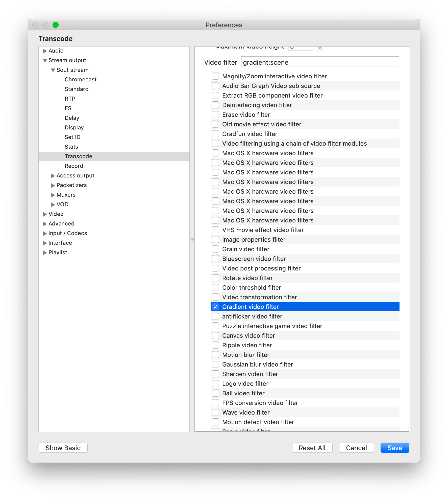448x500 pixels.
Task: Click the Save button
Action: [394, 448]
